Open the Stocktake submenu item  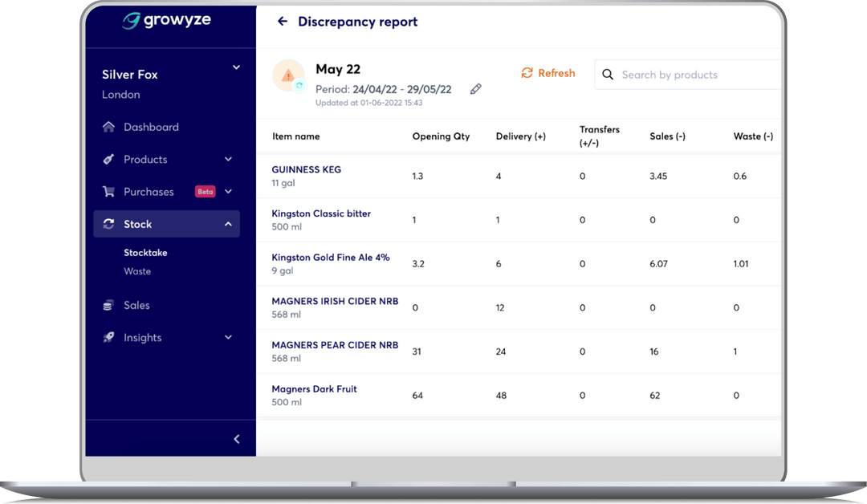coord(145,252)
